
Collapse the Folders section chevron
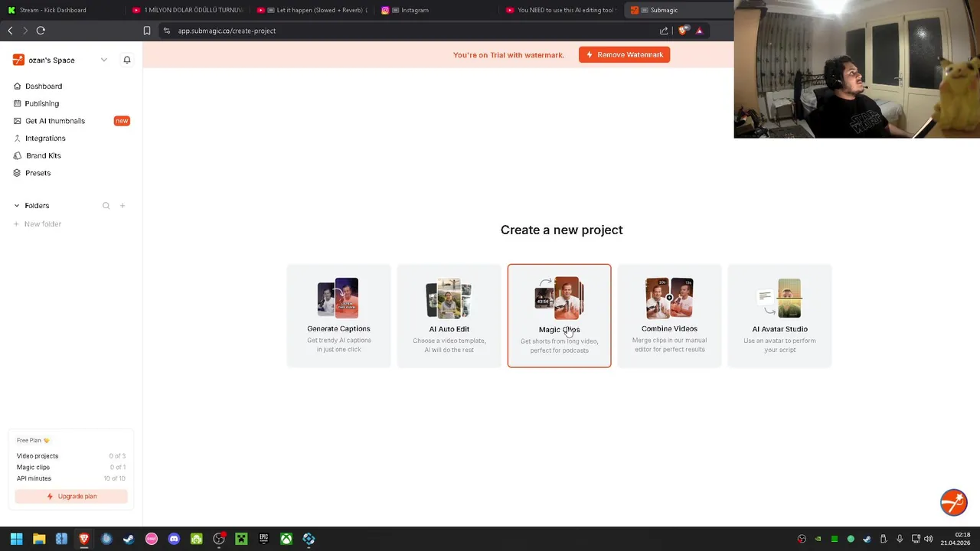[17, 206]
